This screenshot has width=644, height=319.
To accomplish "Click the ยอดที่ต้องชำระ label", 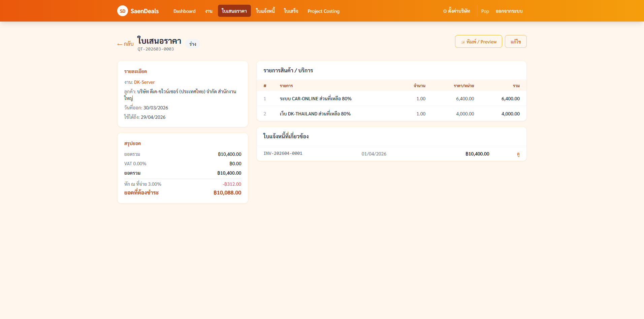I will [x=141, y=192].
